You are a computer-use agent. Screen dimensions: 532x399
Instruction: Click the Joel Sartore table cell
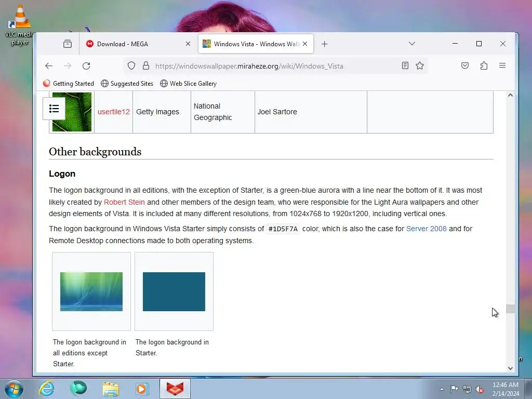311,112
